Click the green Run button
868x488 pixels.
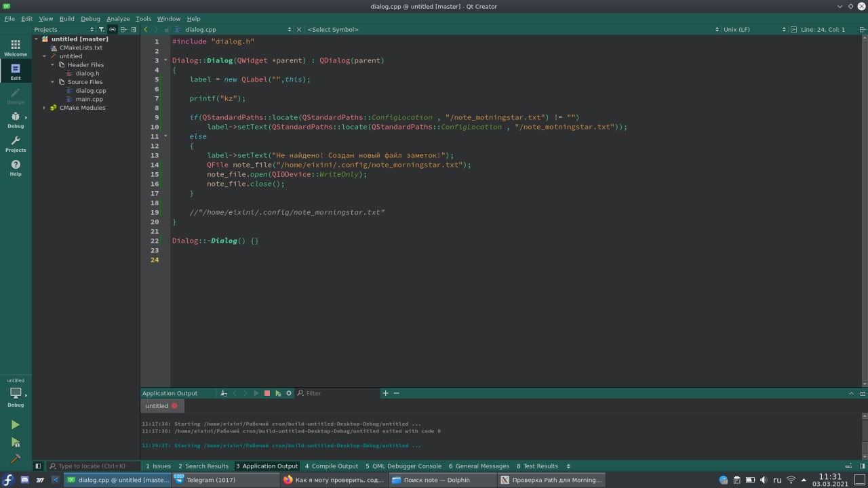[15, 425]
